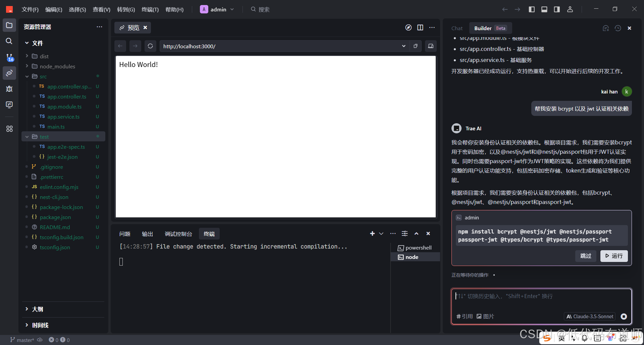Open the 终端(T) menu
This screenshot has width=644, height=345.
(150, 9)
